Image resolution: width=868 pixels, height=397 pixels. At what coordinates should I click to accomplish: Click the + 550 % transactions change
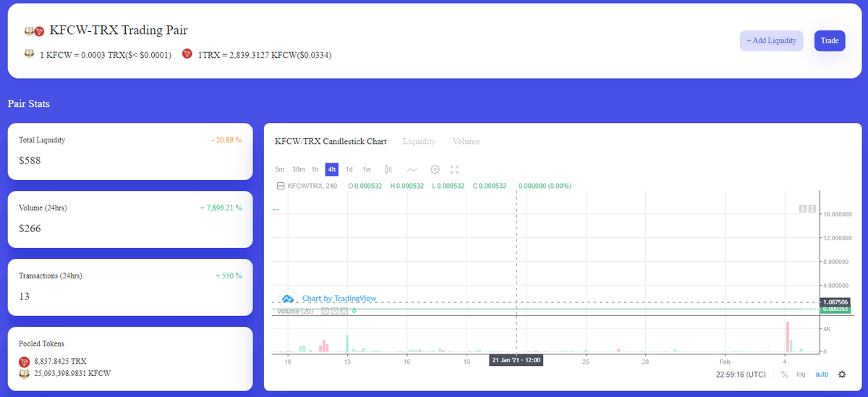tap(229, 276)
